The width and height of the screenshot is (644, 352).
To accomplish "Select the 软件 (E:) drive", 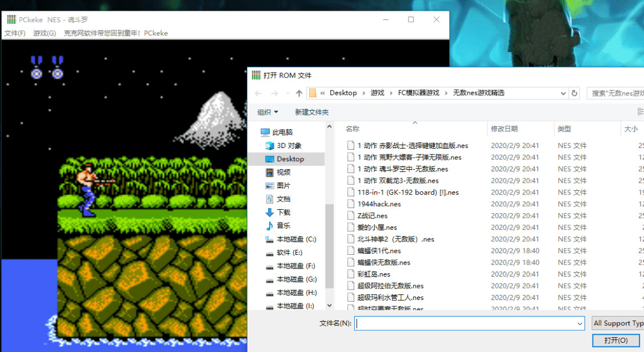I will [x=289, y=253].
